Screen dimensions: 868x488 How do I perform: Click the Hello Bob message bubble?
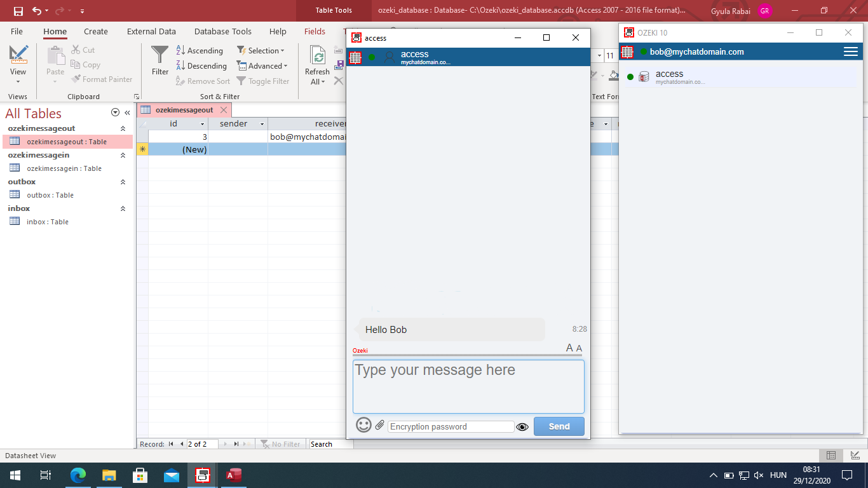tap(449, 330)
